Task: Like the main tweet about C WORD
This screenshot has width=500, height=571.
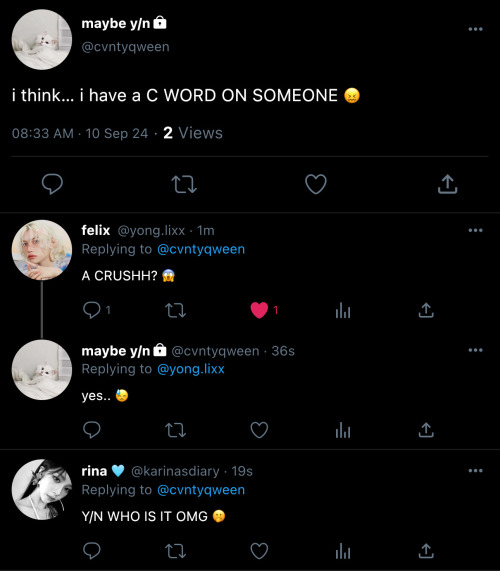Action: 316,184
